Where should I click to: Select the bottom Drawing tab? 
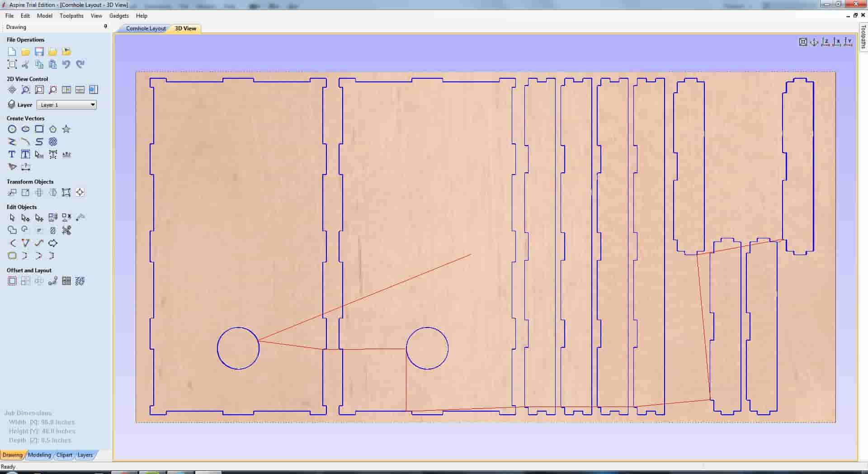pyautogui.click(x=12, y=455)
